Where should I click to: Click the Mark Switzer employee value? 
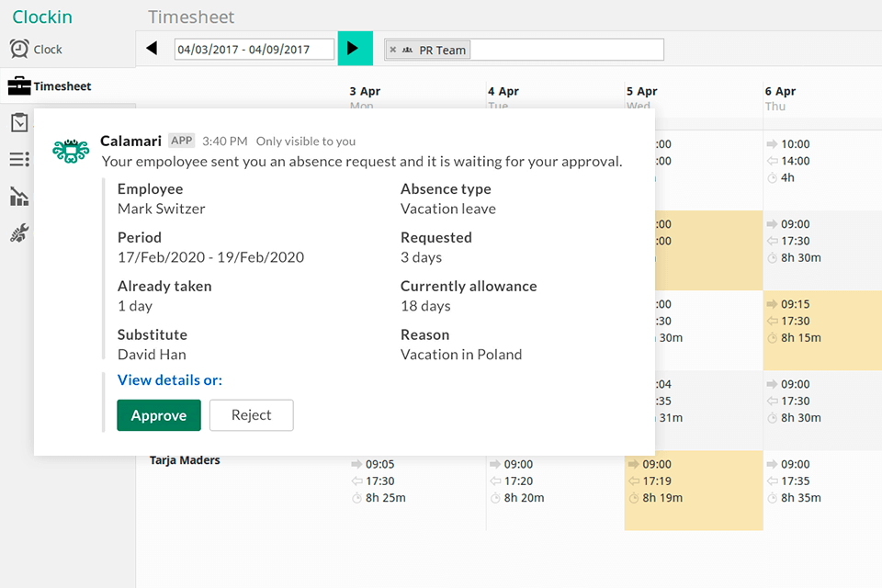click(x=162, y=209)
